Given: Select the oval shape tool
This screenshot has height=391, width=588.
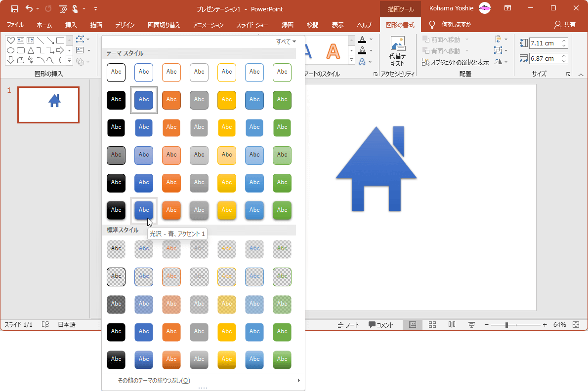Looking at the screenshot, I should tap(10, 50).
